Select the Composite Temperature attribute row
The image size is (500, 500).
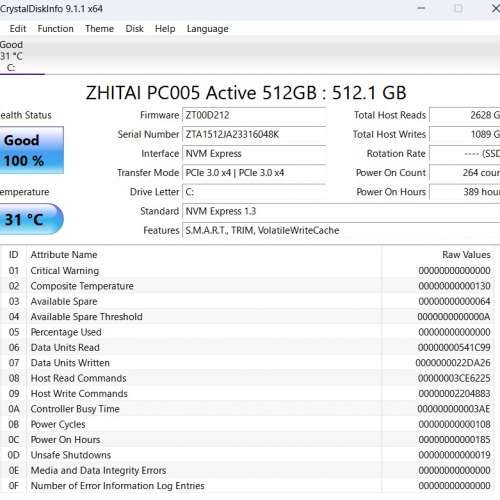pos(247,286)
